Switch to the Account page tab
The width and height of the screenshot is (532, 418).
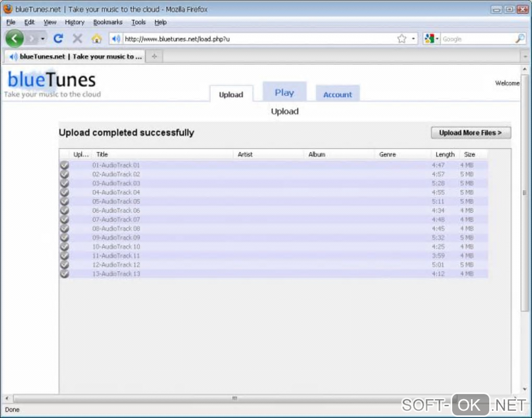337,94
